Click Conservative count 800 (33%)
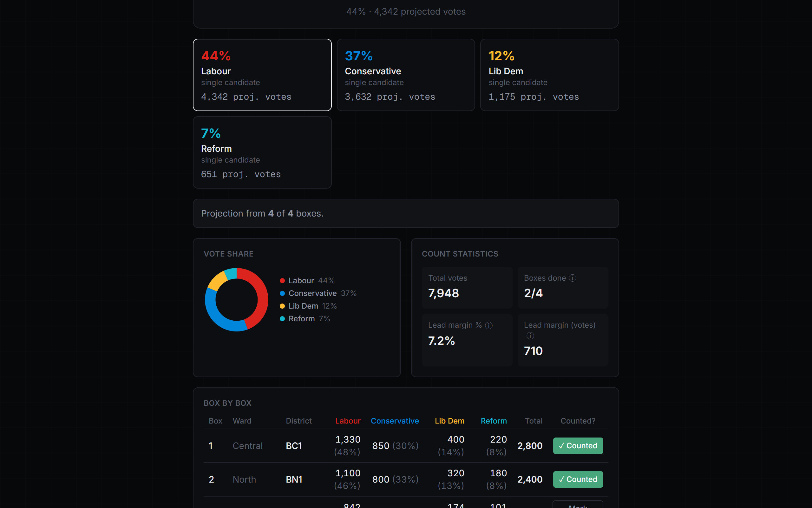This screenshot has width=812, height=508. coord(396,479)
